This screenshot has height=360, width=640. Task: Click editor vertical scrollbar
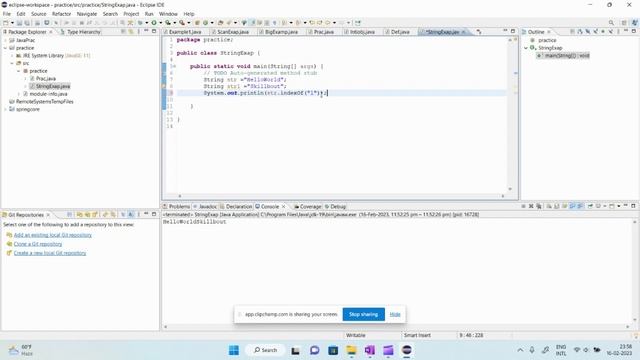[x=510, y=114]
